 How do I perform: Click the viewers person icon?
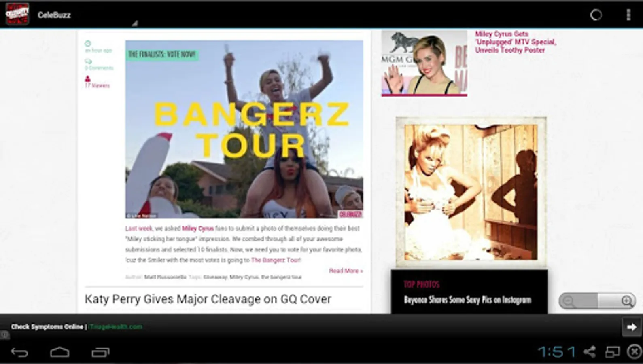[x=88, y=79]
